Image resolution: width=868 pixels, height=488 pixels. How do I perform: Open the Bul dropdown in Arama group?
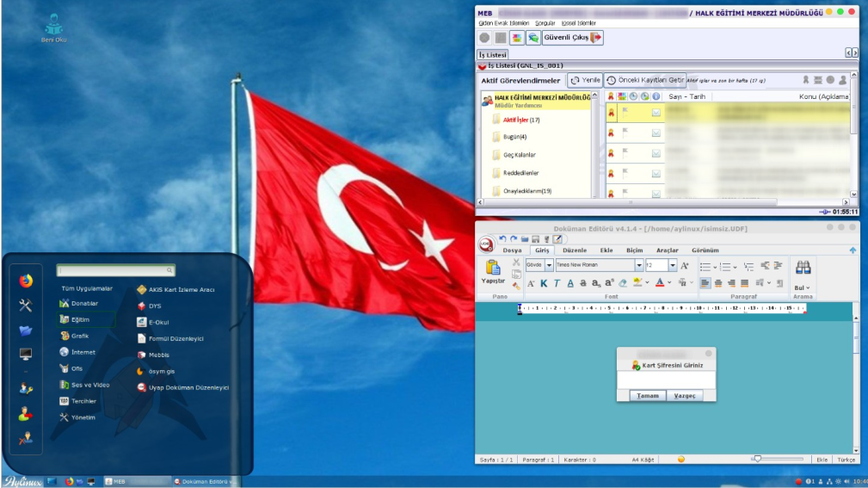[x=802, y=288]
